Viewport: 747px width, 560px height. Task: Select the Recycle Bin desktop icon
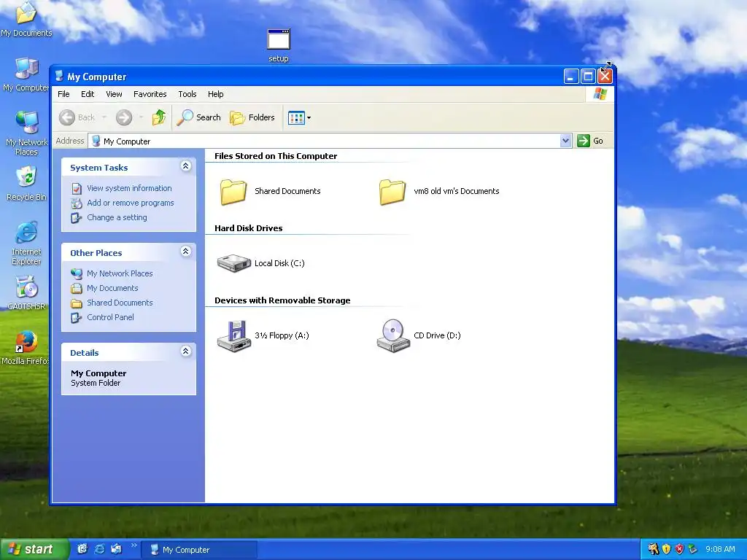click(26, 183)
